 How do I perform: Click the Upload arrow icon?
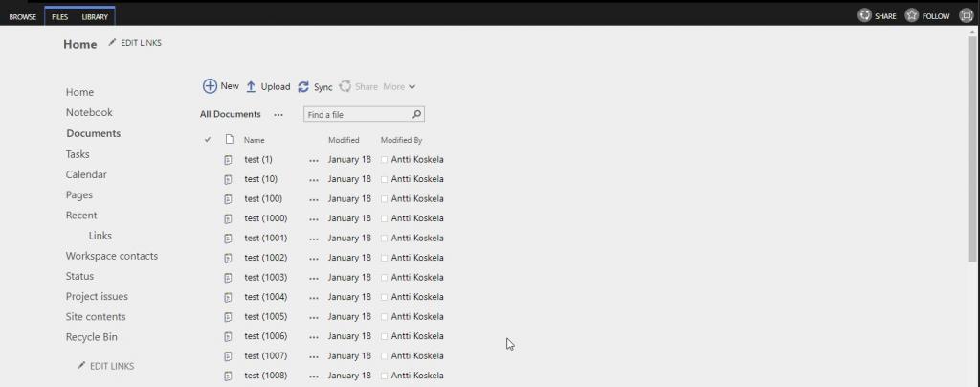251,86
